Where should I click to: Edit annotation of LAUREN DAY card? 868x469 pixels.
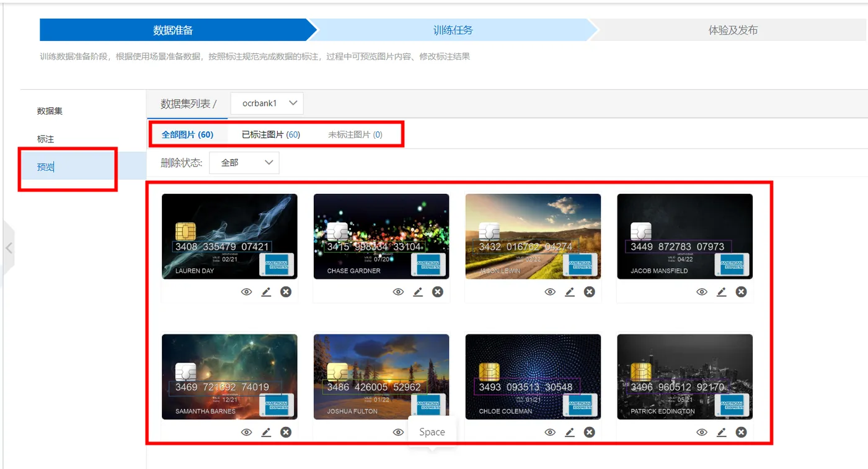pos(266,292)
